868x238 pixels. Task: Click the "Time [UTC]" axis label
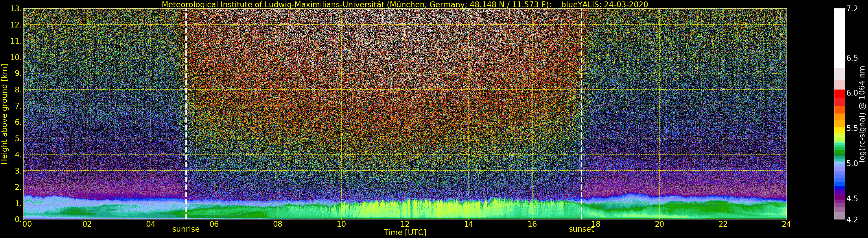pyautogui.click(x=405, y=233)
